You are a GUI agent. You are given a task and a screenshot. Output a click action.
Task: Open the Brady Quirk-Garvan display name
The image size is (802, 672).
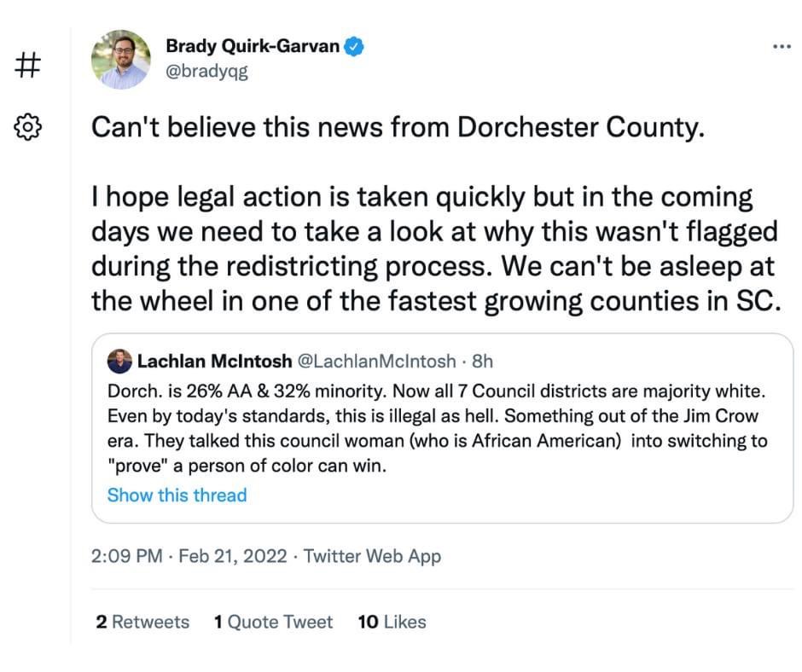tap(252, 46)
